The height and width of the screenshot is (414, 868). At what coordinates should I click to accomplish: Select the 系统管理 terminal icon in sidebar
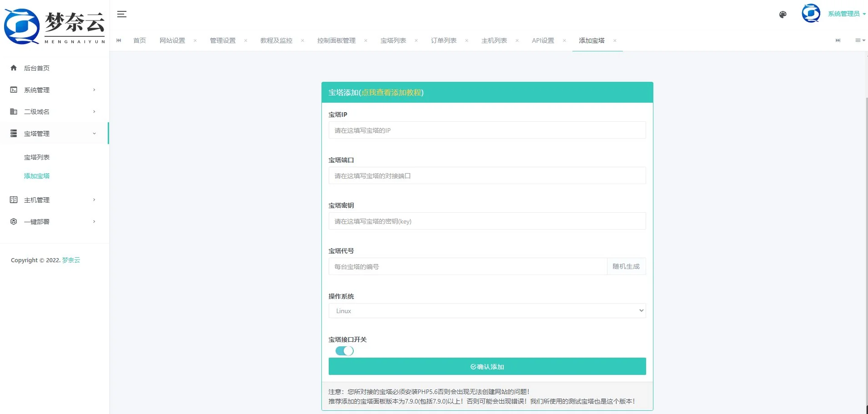click(13, 90)
